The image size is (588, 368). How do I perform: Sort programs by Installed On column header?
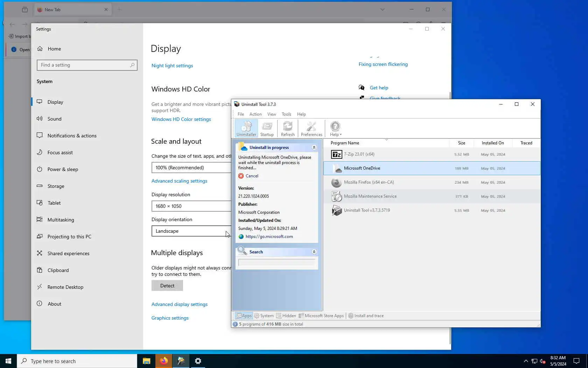[493, 143]
